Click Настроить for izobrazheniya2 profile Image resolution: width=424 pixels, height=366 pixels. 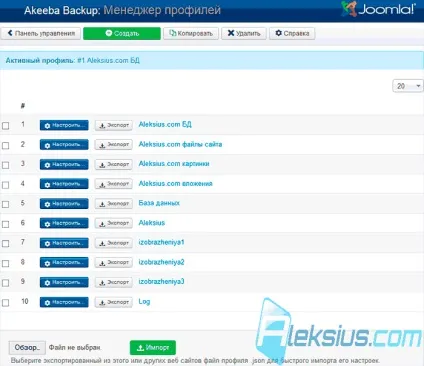pos(64,263)
